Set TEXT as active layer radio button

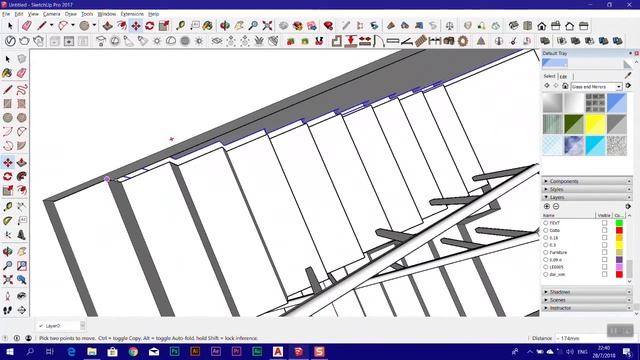pyautogui.click(x=546, y=223)
